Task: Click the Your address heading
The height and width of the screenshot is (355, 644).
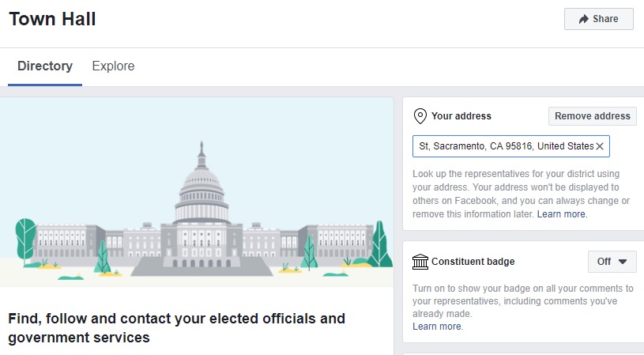Action: click(x=461, y=116)
